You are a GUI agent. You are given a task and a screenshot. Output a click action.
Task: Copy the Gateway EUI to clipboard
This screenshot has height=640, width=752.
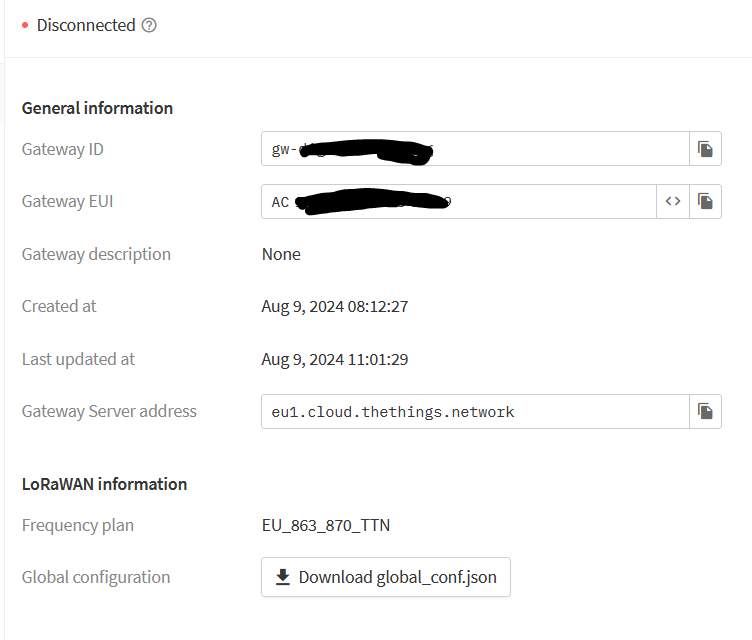(x=705, y=201)
